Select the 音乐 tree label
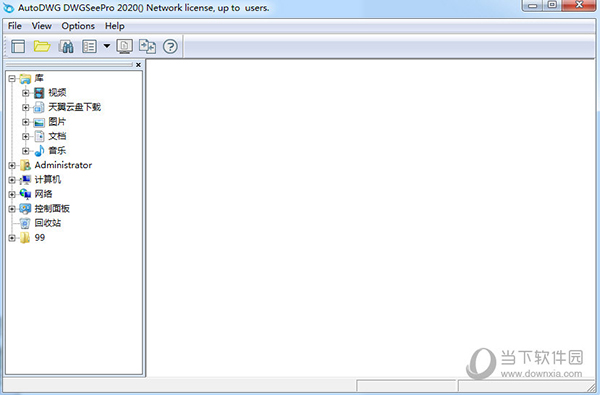 [57, 150]
